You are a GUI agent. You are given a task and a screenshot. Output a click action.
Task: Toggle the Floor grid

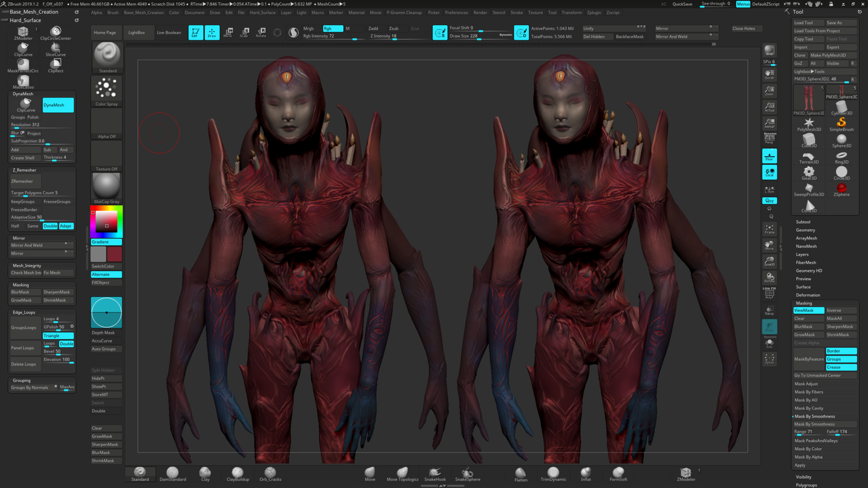pyautogui.click(x=769, y=156)
